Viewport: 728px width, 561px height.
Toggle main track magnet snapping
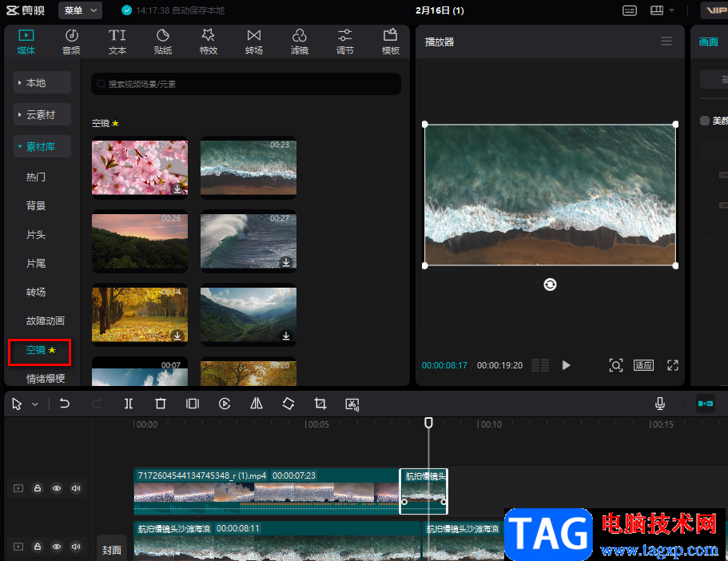coord(706,404)
